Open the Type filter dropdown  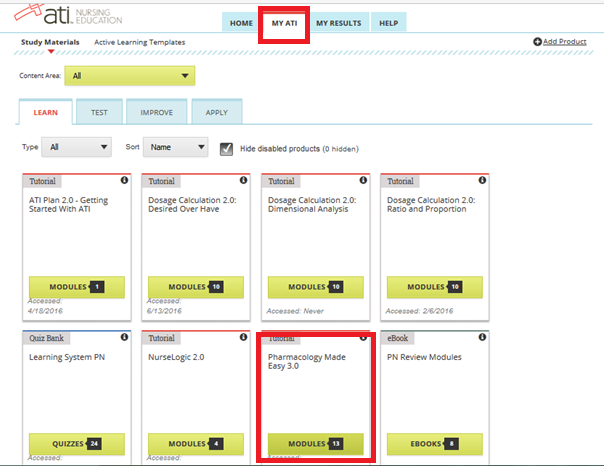coord(77,147)
